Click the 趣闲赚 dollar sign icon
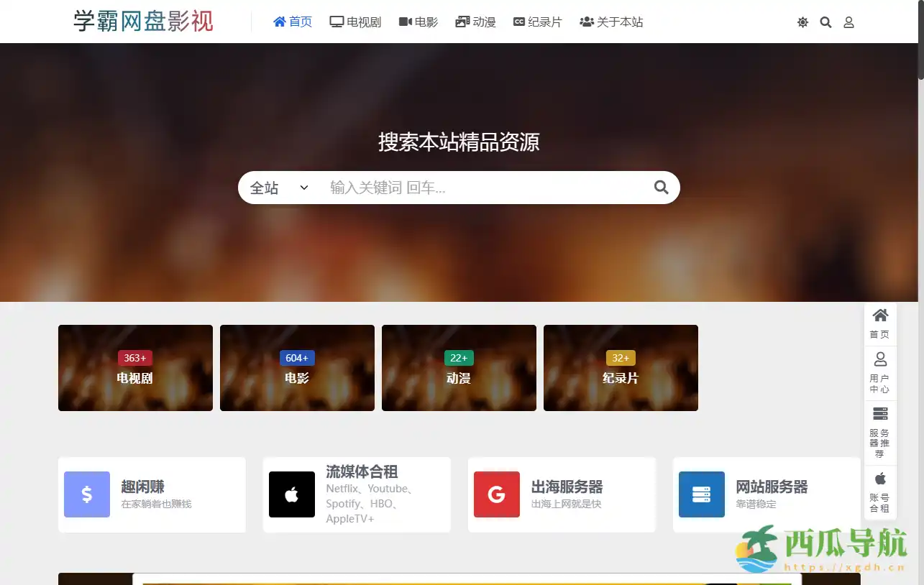 (x=87, y=494)
